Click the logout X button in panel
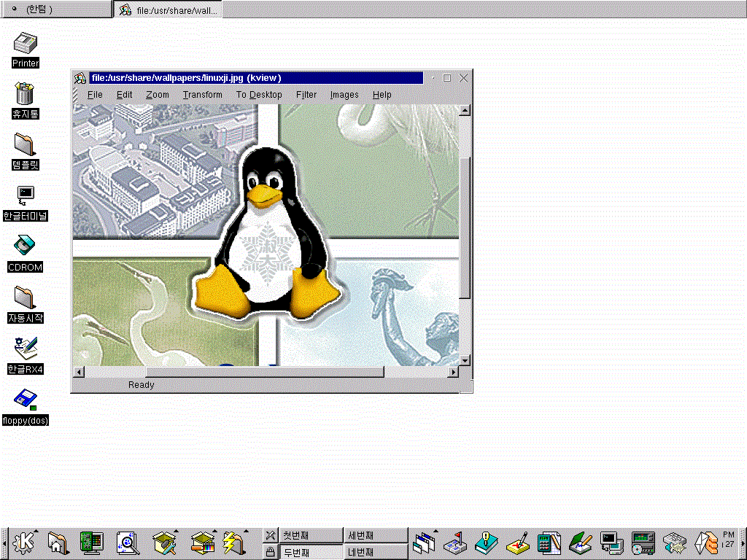 click(270, 536)
